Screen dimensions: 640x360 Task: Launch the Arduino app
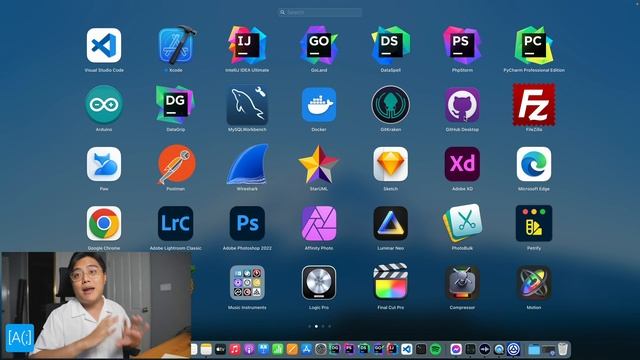tap(104, 104)
